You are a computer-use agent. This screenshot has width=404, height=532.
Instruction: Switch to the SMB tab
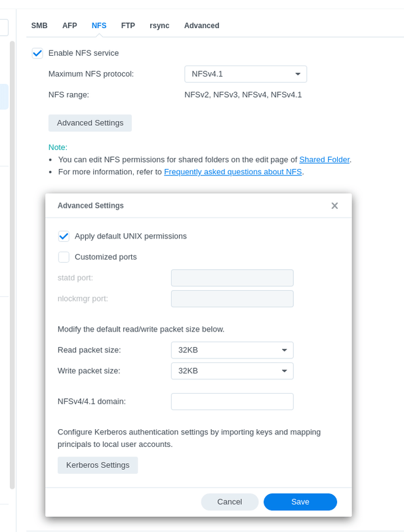(x=39, y=26)
